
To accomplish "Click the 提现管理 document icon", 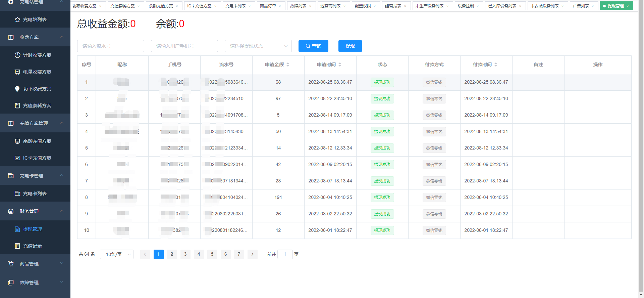I will (17, 229).
